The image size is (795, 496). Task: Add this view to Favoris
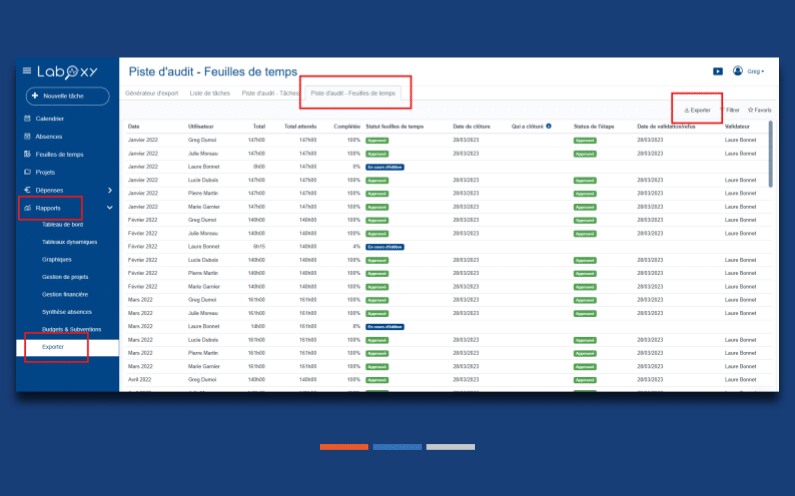tap(759, 110)
